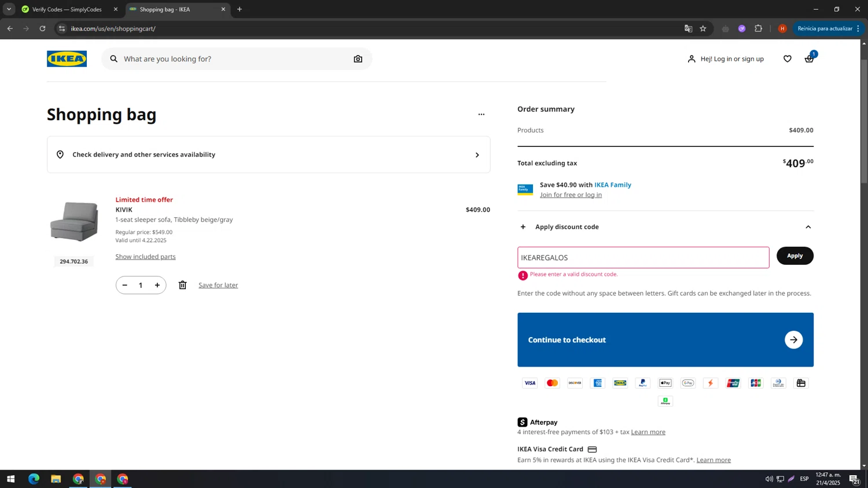The width and height of the screenshot is (868, 488).
Task: Open the Windows Start menu
Action: tap(10, 479)
